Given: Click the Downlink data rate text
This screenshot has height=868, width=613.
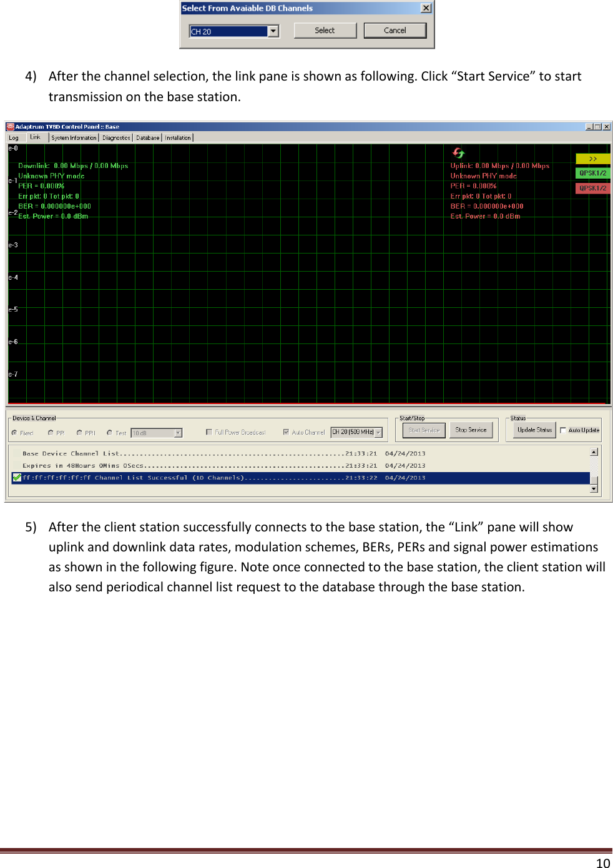Looking at the screenshot, I should pos(73,166).
